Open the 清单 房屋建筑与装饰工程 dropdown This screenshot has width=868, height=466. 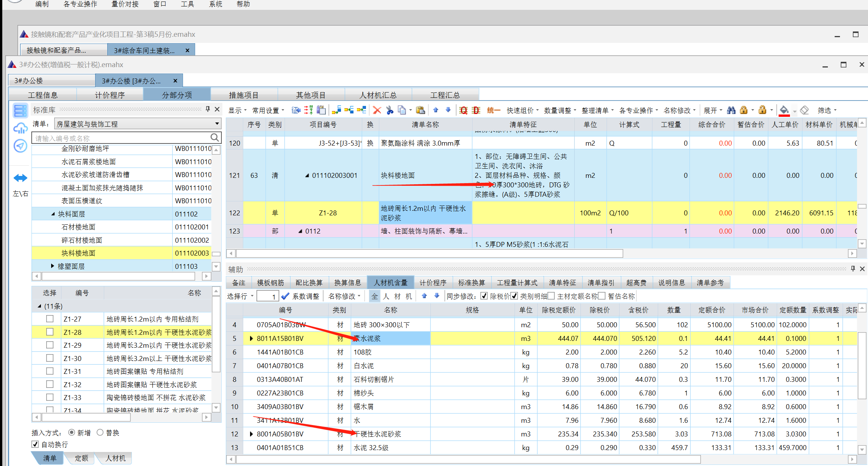pos(217,124)
